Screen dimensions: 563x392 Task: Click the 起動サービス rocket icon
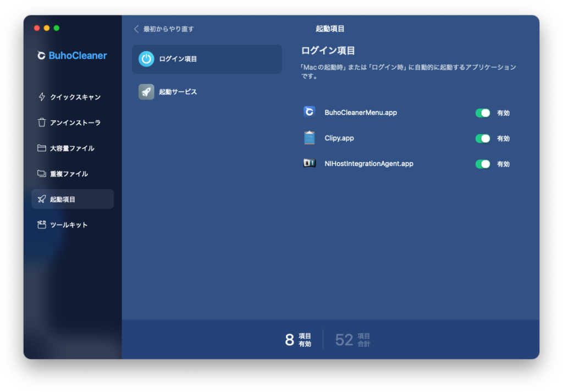(x=146, y=92)
